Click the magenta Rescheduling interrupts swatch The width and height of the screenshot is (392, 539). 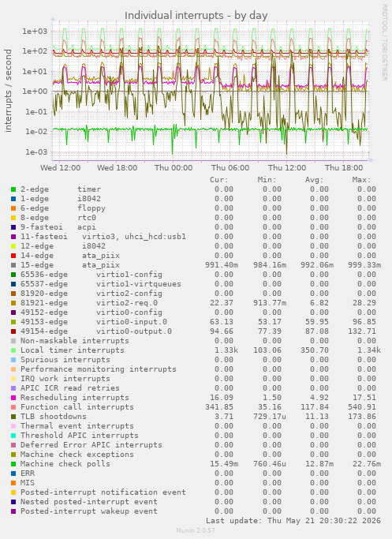(x=13, y=398)
